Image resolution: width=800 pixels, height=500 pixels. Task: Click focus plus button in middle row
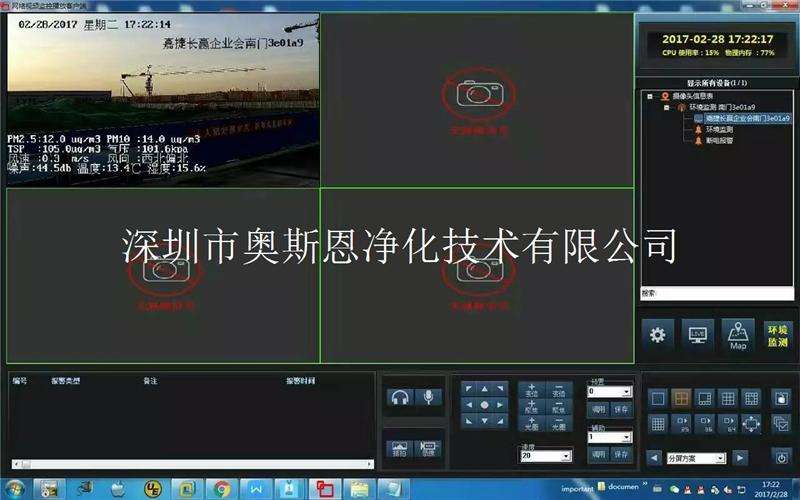(532, 407)
